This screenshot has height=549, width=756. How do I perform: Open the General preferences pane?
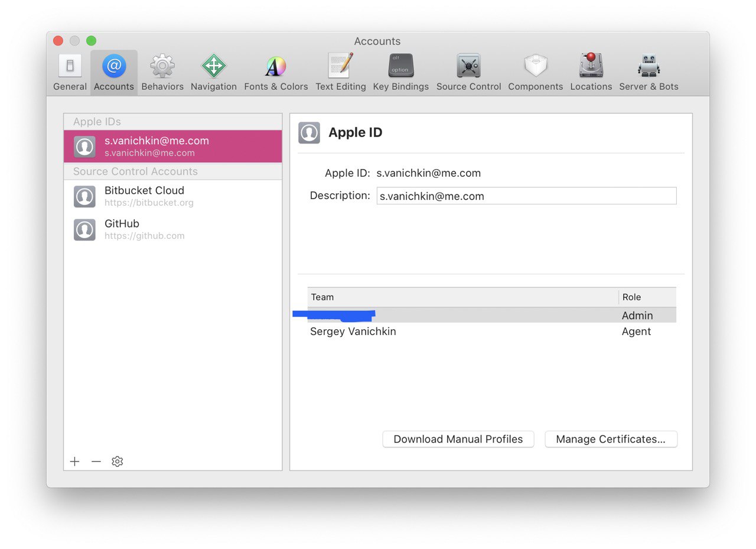click(x=70, y=72)
